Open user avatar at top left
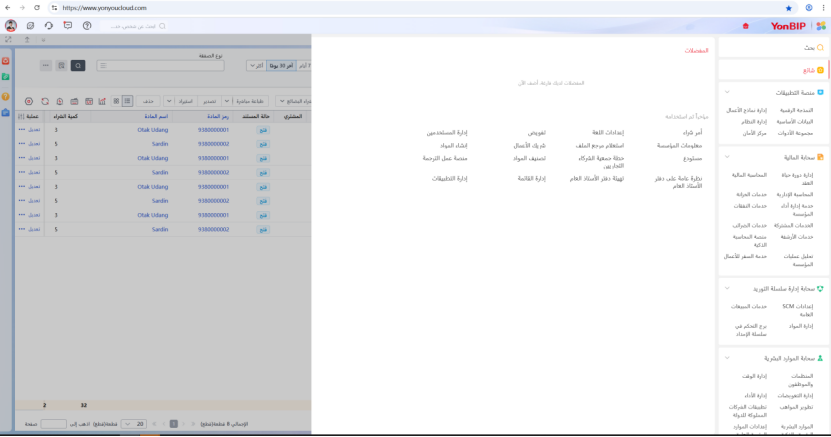 [x=11, y=25]
